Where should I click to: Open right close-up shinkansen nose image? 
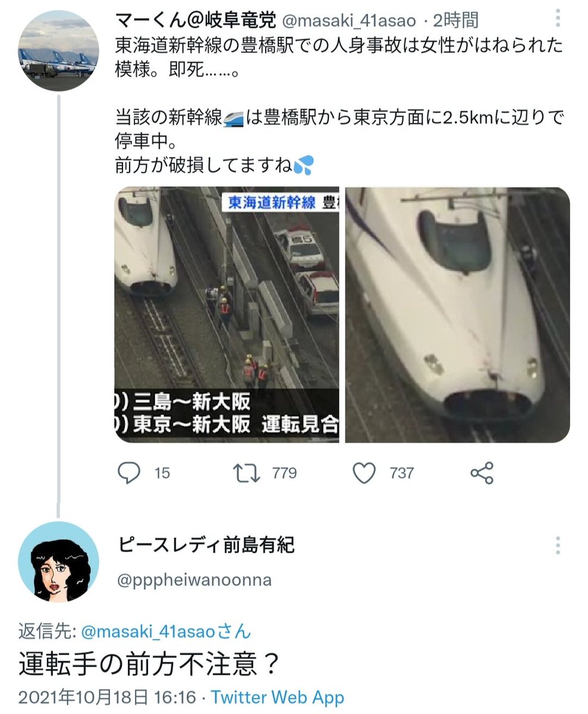[457, 315]
